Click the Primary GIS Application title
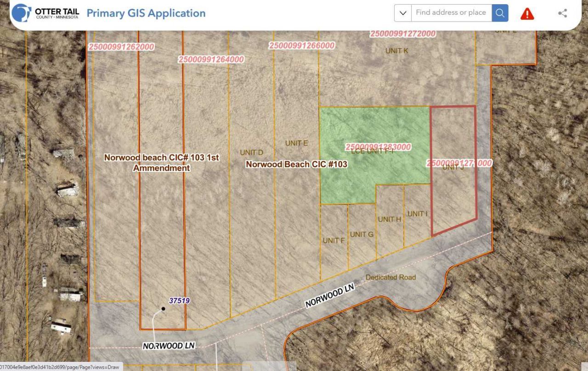The image size is (588, 371). click(x=146, y=13)
